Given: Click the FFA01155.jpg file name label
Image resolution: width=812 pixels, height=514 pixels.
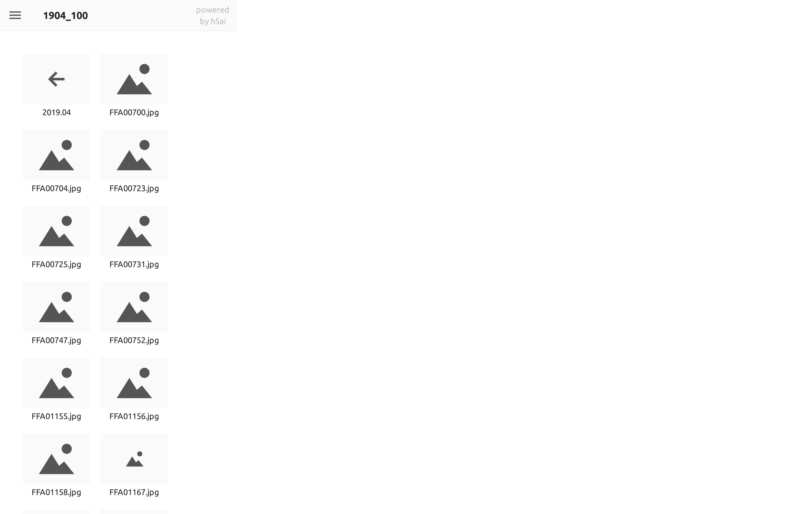Looking at the screenshot, I should coord(56,416).
